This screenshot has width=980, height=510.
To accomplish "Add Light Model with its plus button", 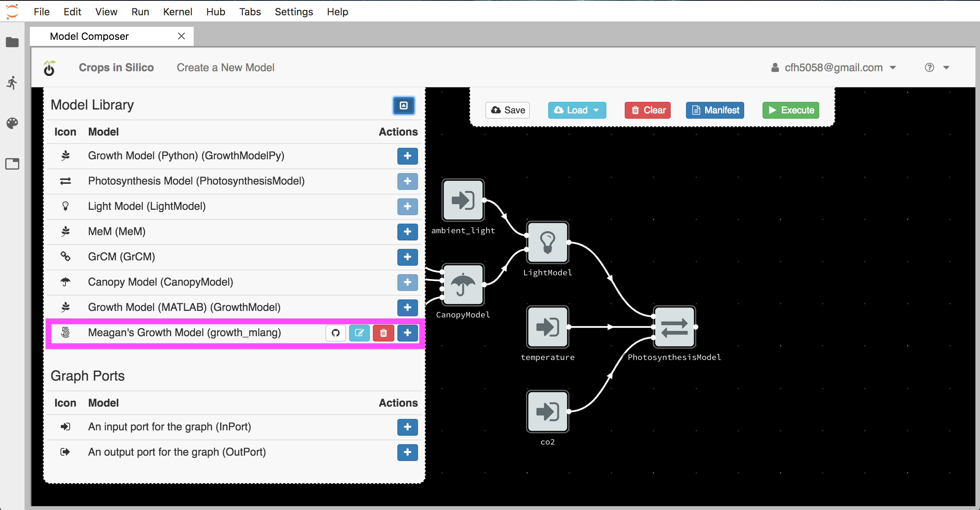I will (x=407, y=206).
